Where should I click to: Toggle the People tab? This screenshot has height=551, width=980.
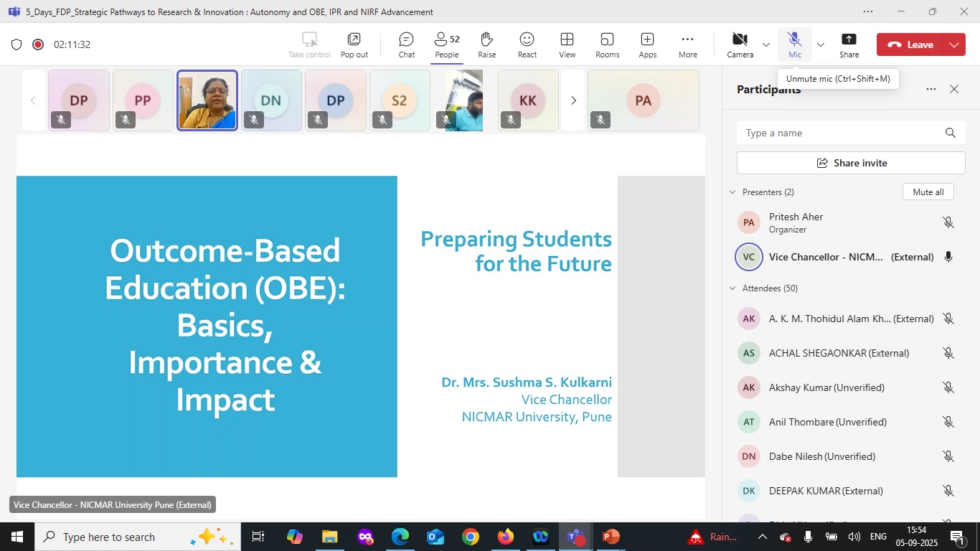(x=446, y=44)
